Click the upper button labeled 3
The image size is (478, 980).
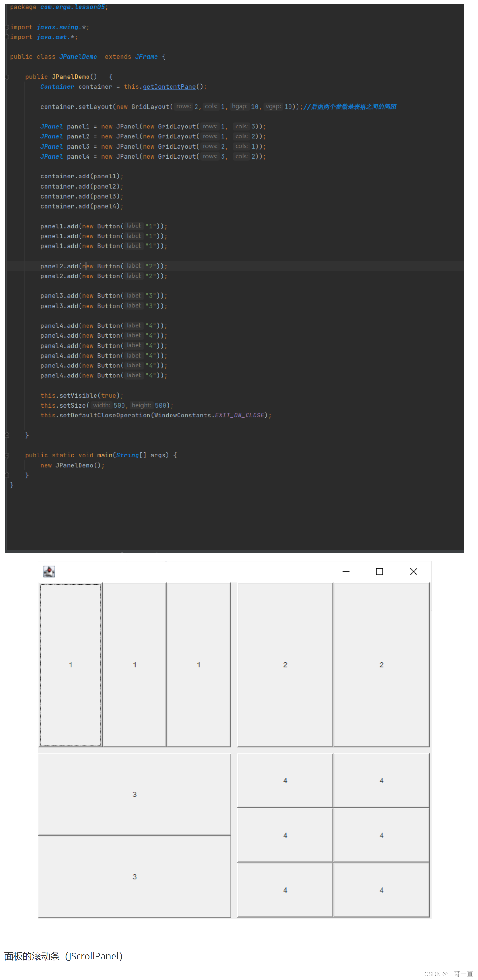pos(134,795)
